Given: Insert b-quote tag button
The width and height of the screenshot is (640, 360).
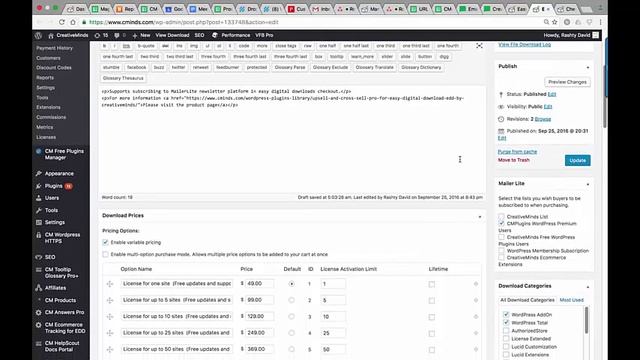Looking at the screenshot, I should point(146,46).
